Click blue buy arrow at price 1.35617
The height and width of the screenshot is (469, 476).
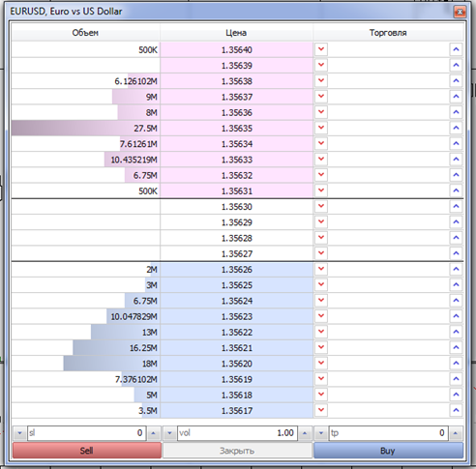coord(456,410)
